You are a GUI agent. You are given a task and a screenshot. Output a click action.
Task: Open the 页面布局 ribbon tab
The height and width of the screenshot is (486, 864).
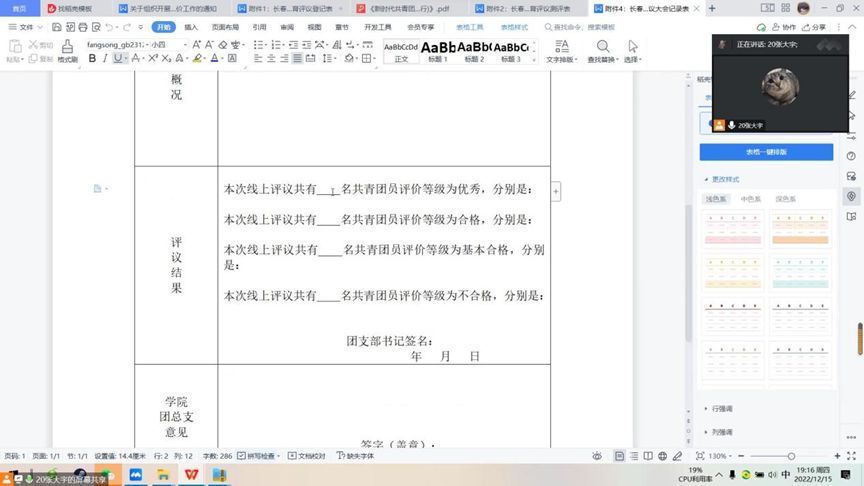[225, 27]
